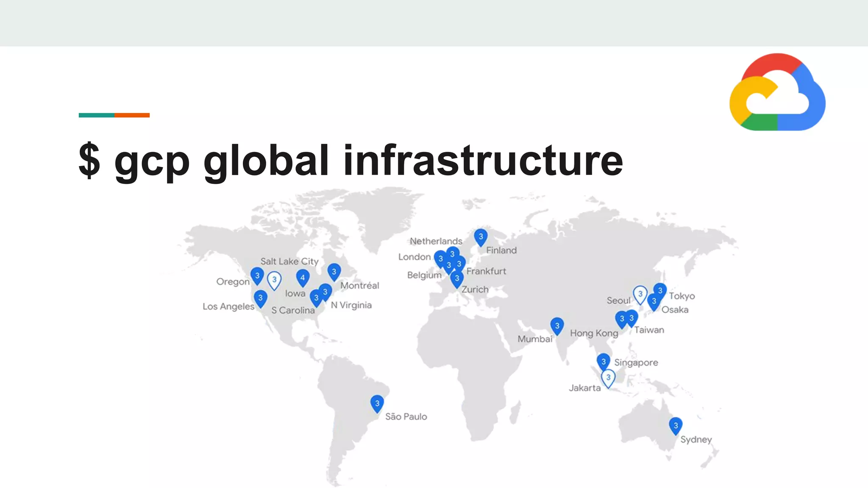This screenshot has height=488, width=868.
Task: Click the Frankfurt map pin
Action: click(460, 263)
